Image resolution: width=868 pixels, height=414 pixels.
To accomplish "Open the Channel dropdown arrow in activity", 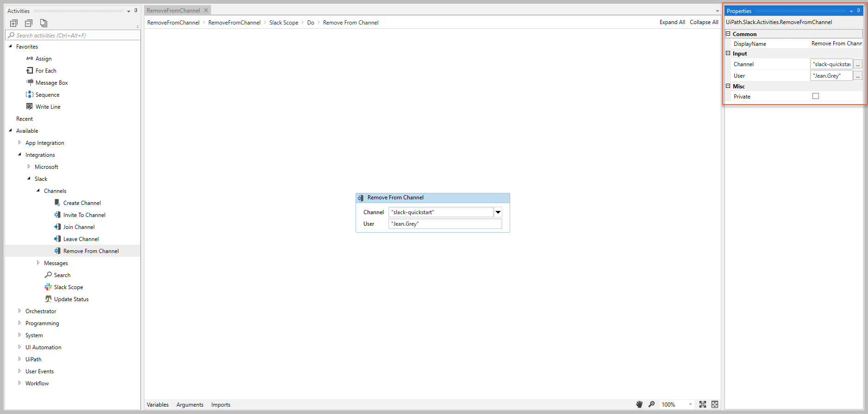I will (498, 212).
